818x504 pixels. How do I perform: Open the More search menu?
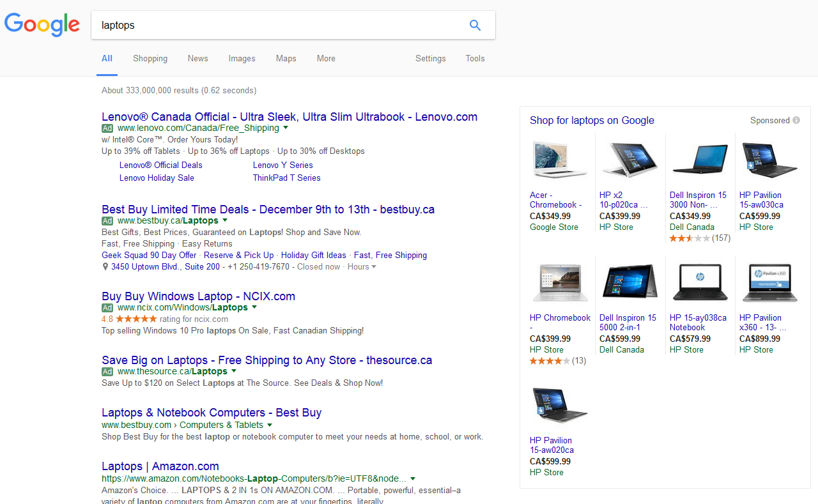click(x=326, y=59)
